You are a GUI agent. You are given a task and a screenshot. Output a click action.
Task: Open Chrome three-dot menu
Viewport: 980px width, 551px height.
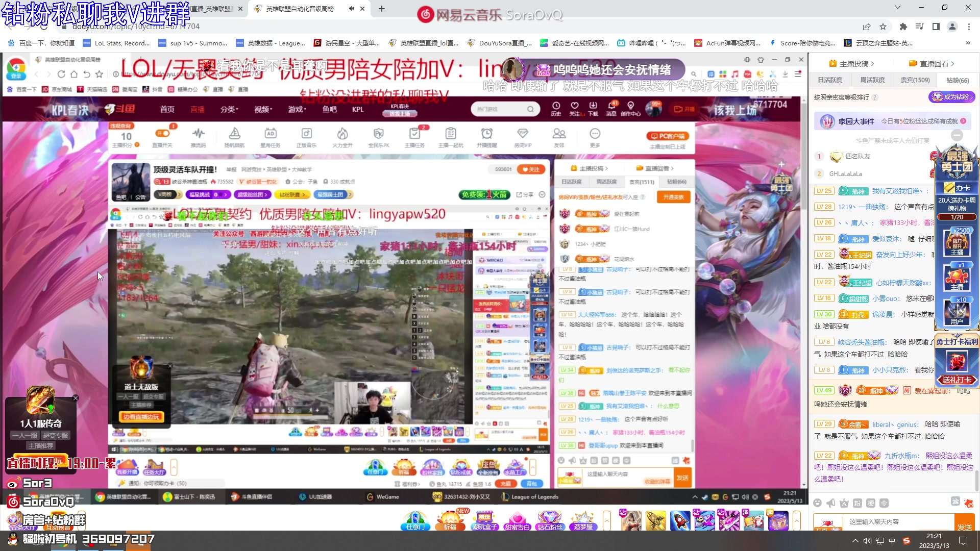(x=969, y=27)
